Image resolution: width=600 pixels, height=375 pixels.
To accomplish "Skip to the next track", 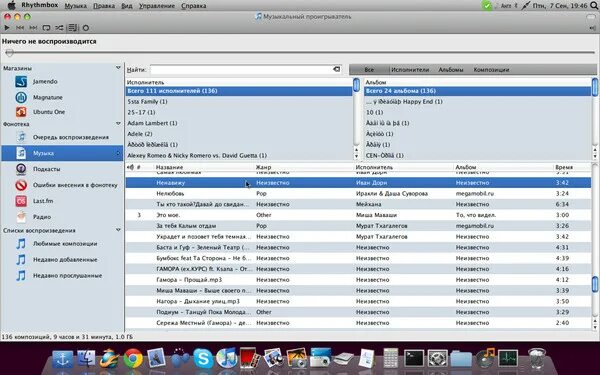I will (33, 28).
